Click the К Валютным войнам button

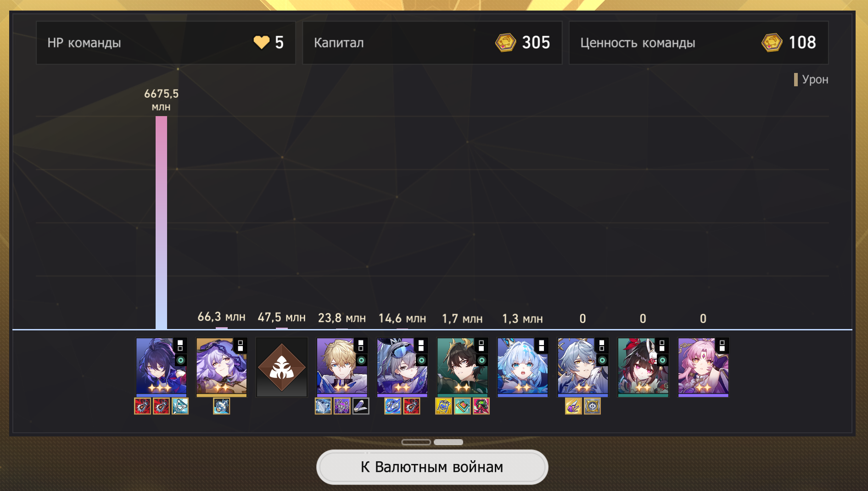click(432, 467)
